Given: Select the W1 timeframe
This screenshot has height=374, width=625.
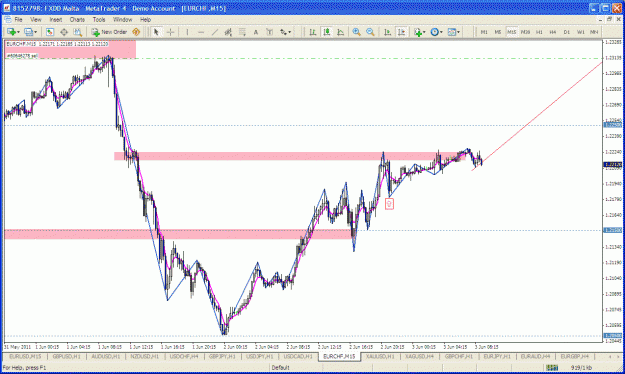Looking at the screenshot, I should tap(581, 32).
